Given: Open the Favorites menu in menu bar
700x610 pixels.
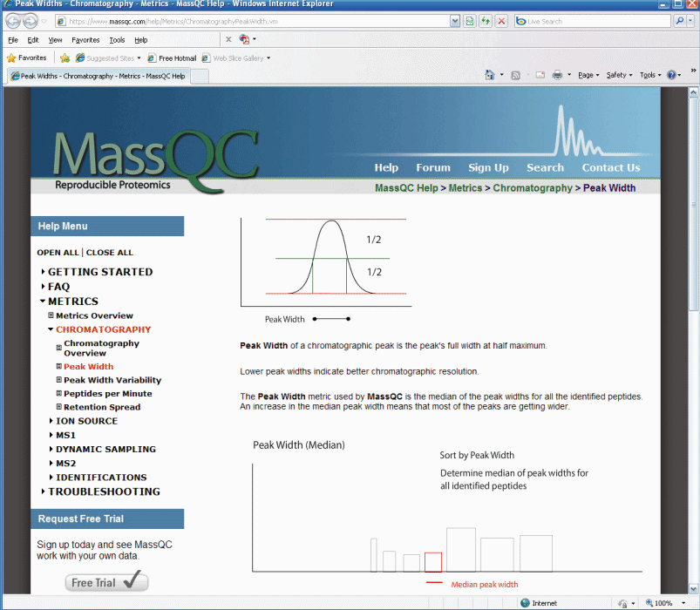Looking at the screenshot, I should (85, 40).
